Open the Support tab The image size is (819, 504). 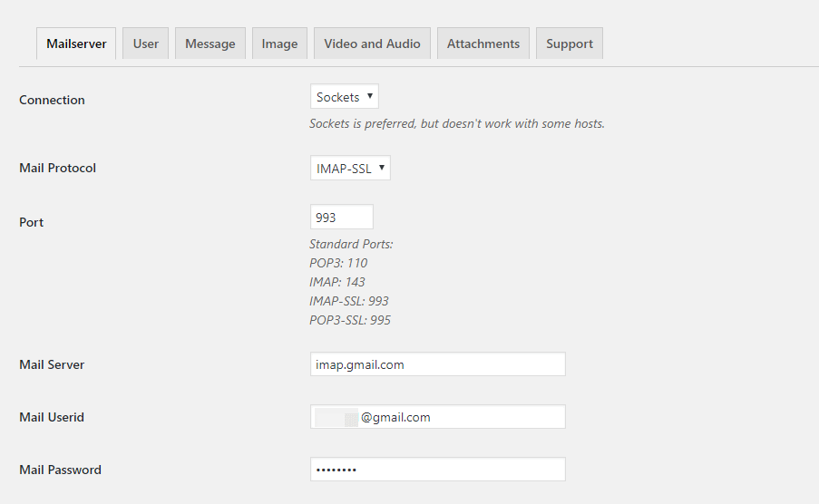click(x=570, y=44)
